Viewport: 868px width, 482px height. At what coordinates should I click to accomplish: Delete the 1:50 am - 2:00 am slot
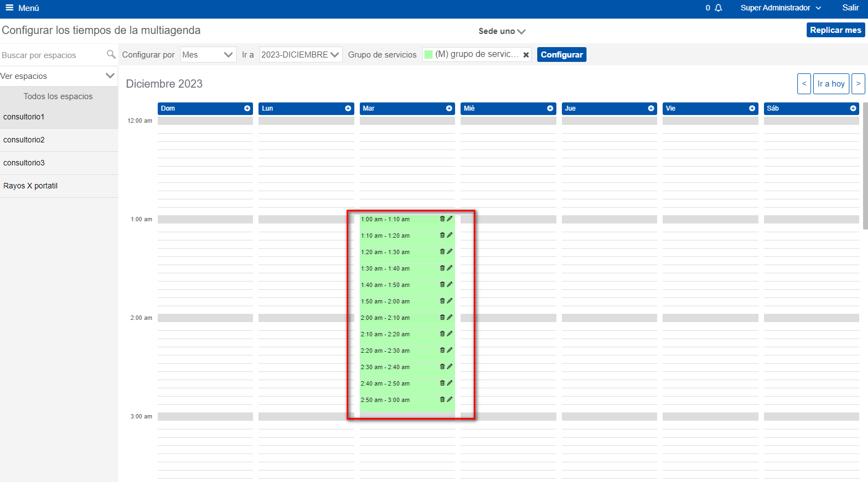tap(442, 301)
